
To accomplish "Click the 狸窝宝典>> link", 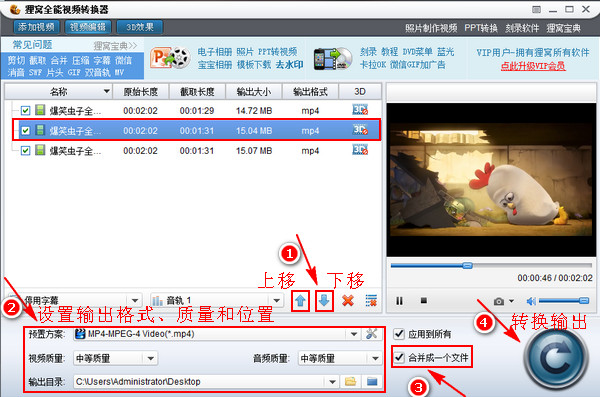I will coord(115,46).
